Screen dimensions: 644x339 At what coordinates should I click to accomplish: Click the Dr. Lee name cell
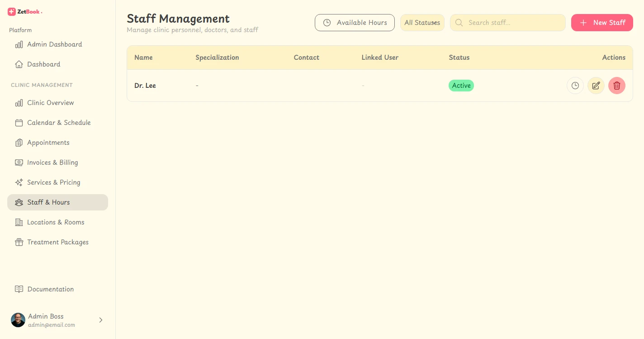pyautogui.click(x=145, y=86)
